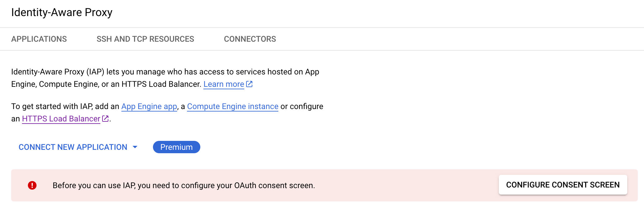Click the OAuth consent screen warning message text
Image resolution: width=644 pixels, height=215 pixels.
tap(184, 185)
